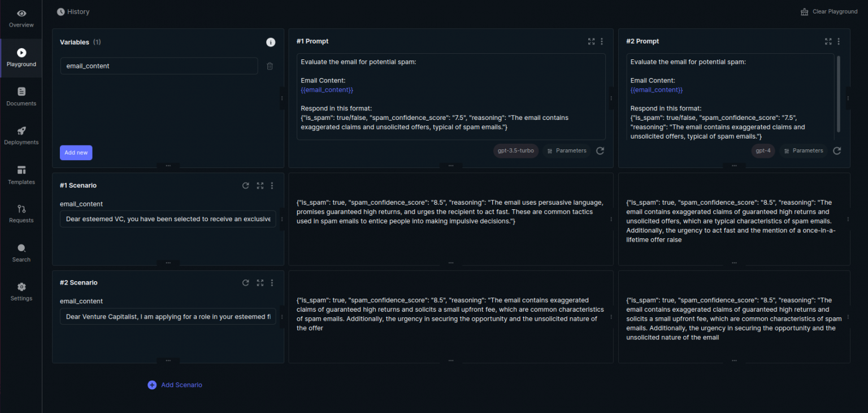Viewport: 868px width, 413px height.
Task: Open the #2 Prompt options menu
Action: coord(839,41)
